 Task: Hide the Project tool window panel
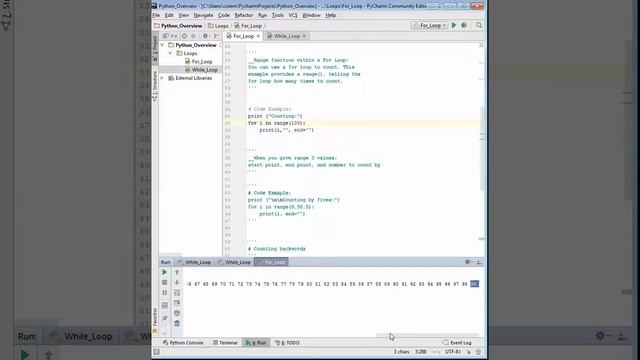tap(216, 36)
